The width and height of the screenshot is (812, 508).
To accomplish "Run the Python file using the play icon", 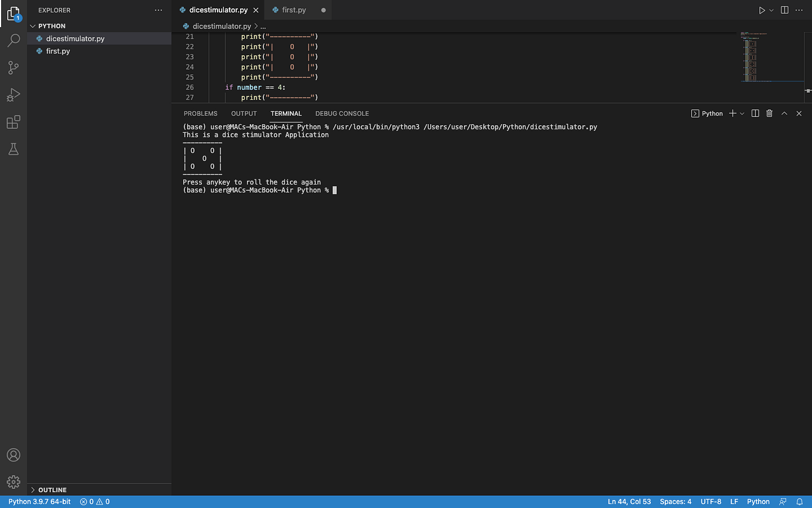I will (x=762, y=9).
